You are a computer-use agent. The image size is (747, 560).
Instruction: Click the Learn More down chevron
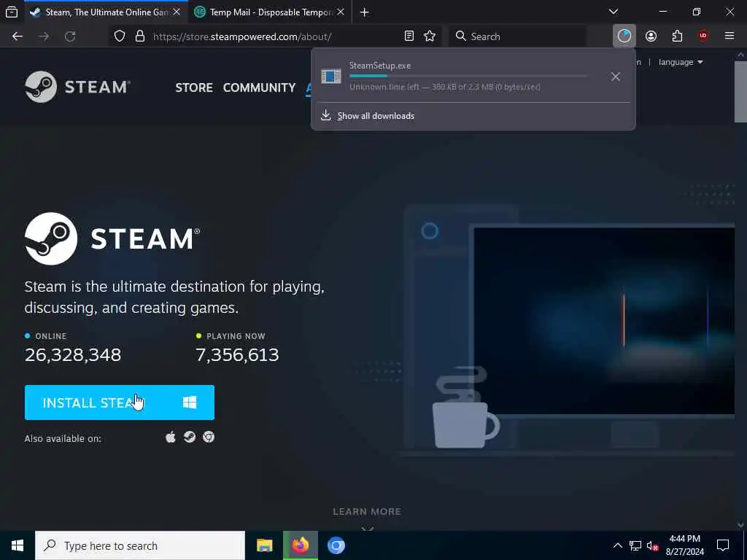tap(368, 528)
